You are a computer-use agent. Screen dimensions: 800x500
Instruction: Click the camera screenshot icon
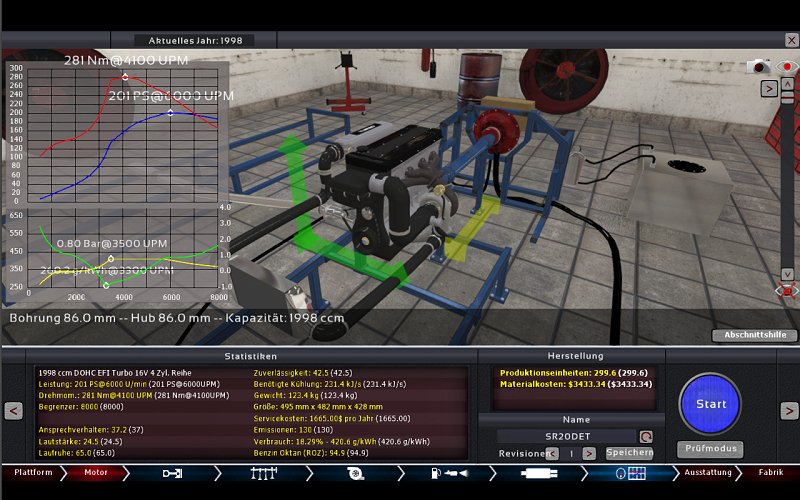[x=758, y=66]
